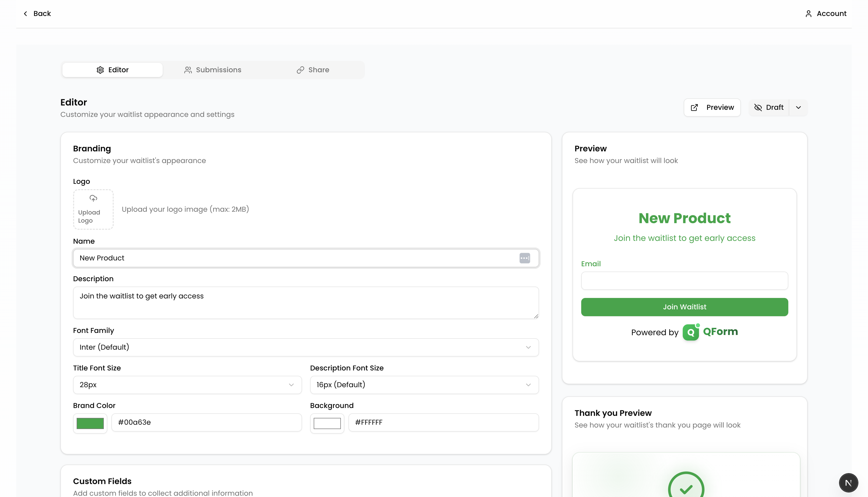Switch to the Share tab

click(313, 70)
